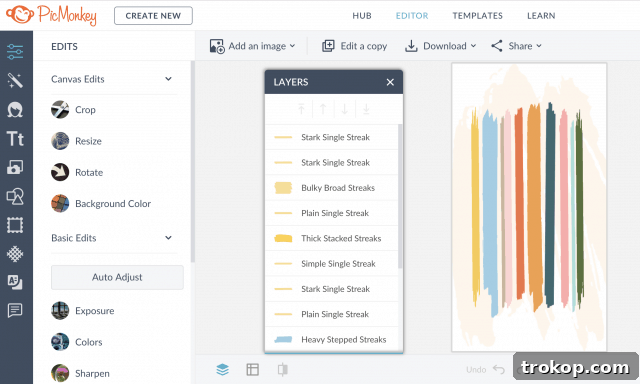Collapse the Basic Edits section
Screen dimensions: 640x384
click(x=168, y=238)
